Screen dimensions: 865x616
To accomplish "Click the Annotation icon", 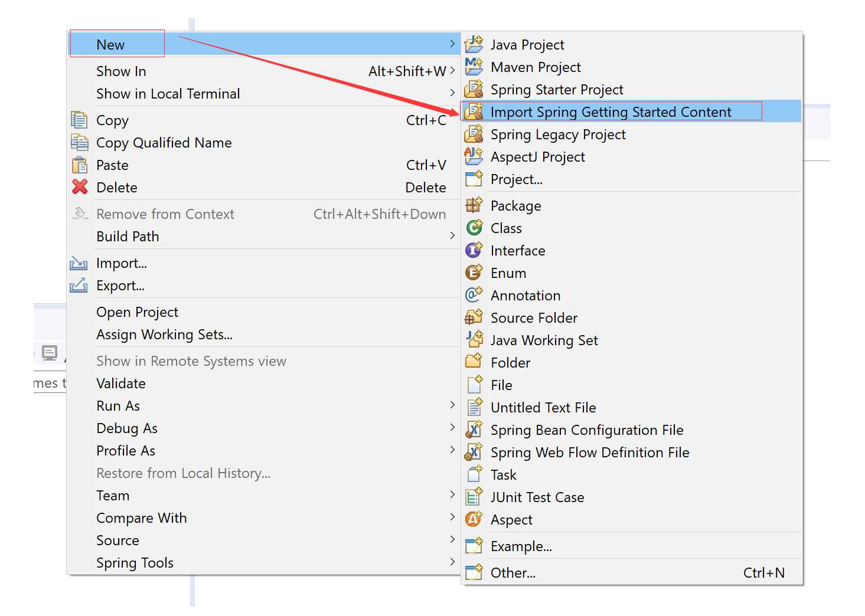I will (x=474, y=295).
